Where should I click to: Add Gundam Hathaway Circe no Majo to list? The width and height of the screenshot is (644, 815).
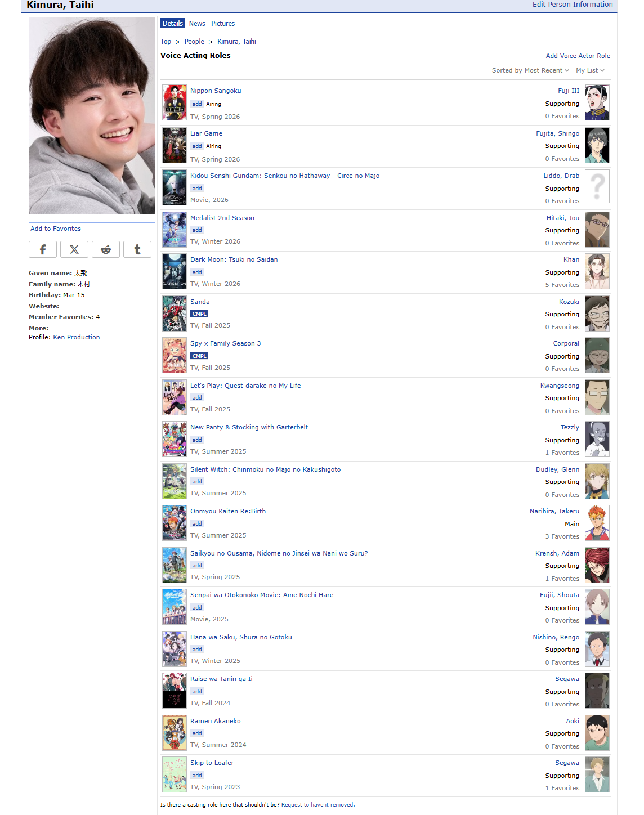[x=197, y=189]
